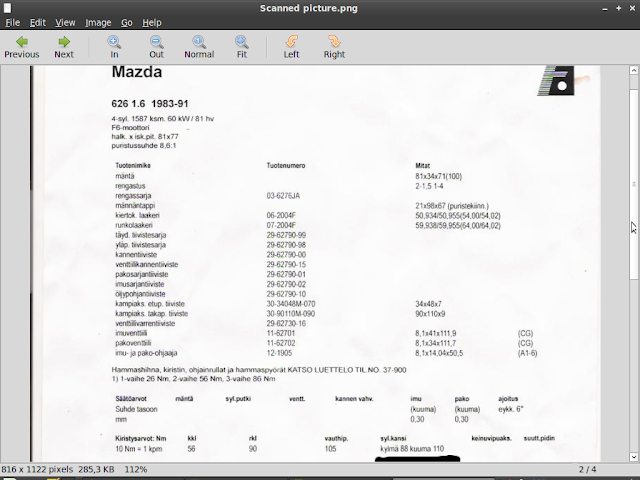
Task: Click the '(A1-6)' annotation
Action: click(527, 353)
